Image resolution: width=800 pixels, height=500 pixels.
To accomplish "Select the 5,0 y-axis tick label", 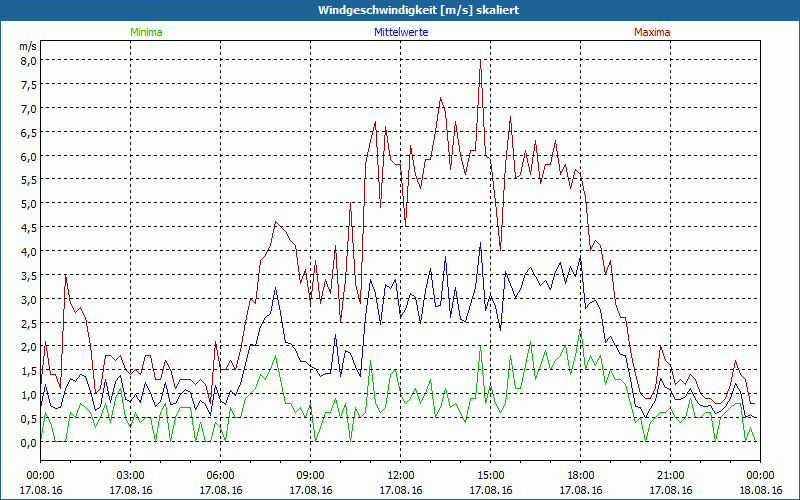I will 29,203.
